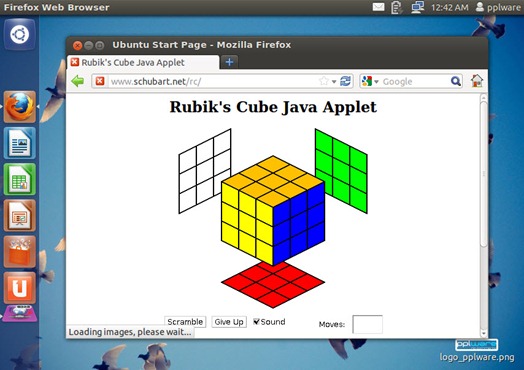Toggle the Sound checkbox
Screen dimensions: 524x370
[x=256, y=322]
